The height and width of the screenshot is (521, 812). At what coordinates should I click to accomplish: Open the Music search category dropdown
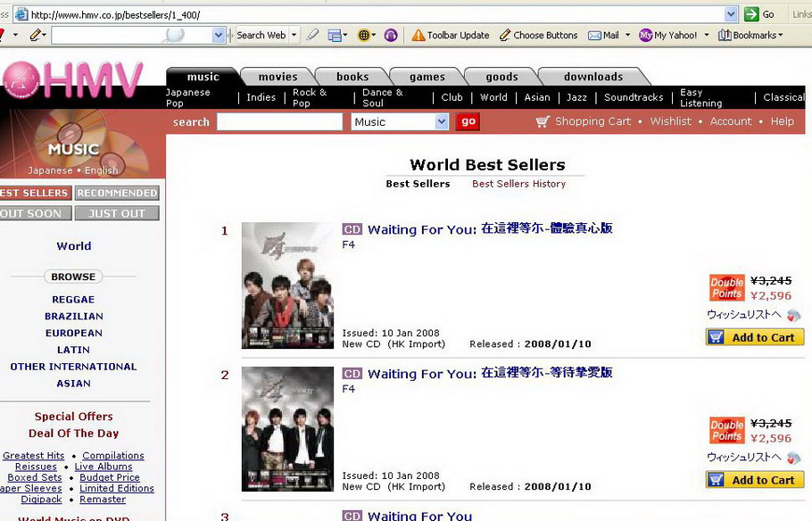pyautogui.click(x=399, y=122)
